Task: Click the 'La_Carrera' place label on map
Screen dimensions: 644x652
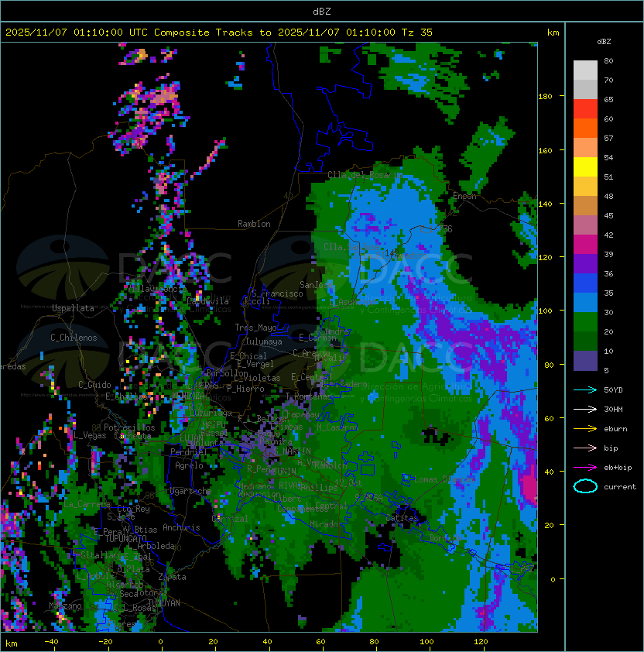Action: (87, 505)
